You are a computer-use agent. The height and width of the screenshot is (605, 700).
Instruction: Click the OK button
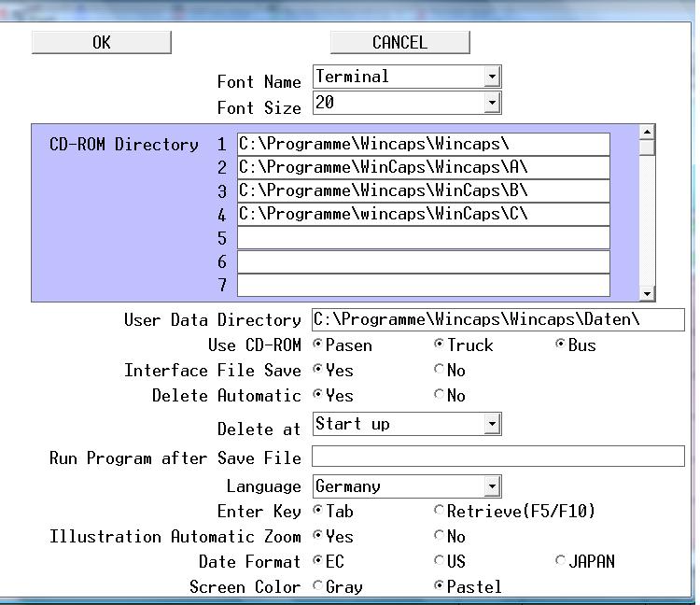point(101,42)
